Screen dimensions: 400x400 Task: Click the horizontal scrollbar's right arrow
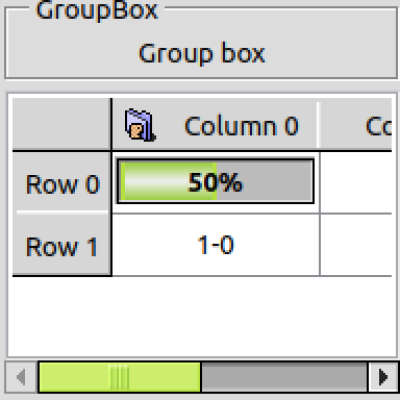tap(383, 377)
